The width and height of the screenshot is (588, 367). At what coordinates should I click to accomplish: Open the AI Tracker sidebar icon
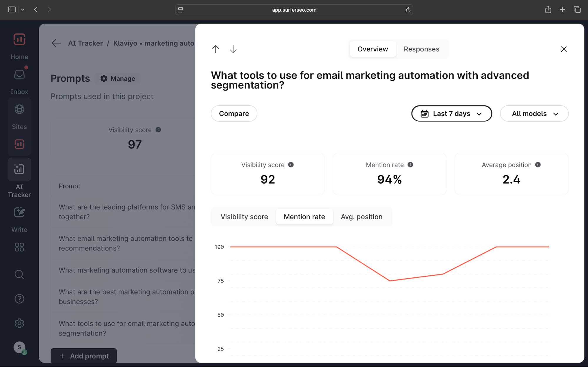[19, 169]
